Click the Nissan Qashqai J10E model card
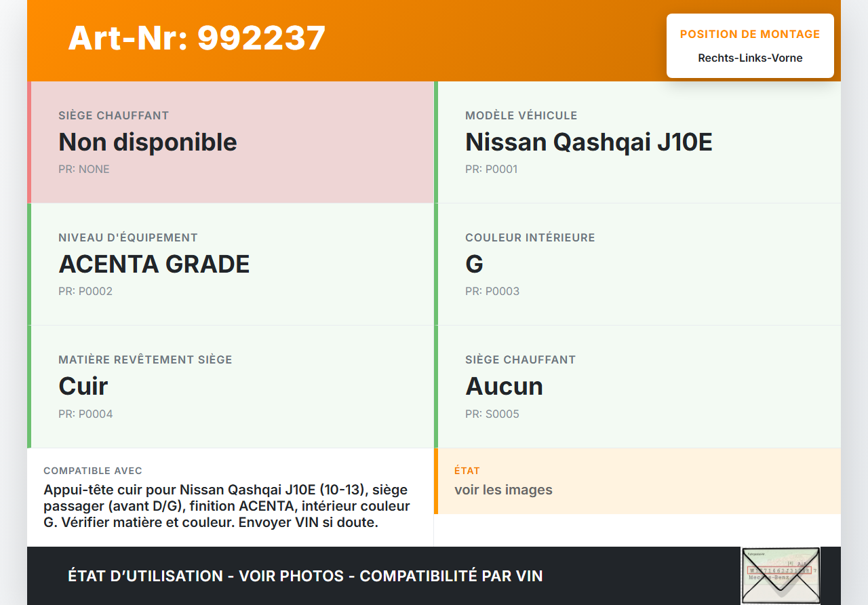 [x=637, y=142]
